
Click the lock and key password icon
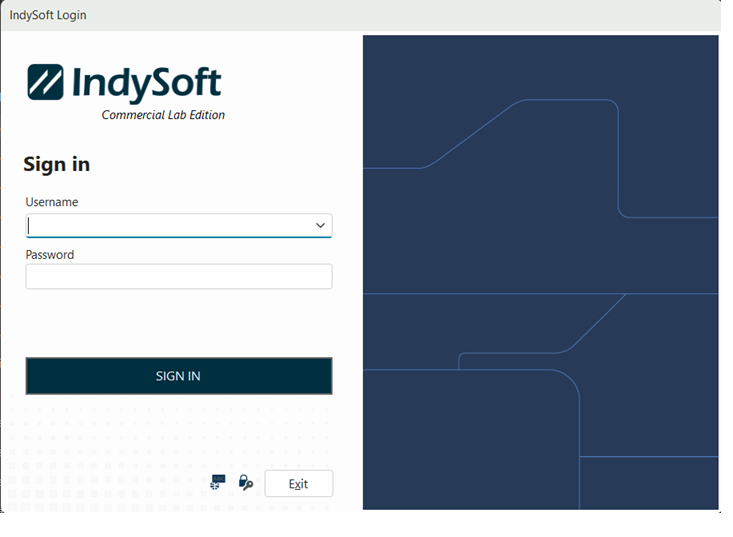click(x=246, y=482)
